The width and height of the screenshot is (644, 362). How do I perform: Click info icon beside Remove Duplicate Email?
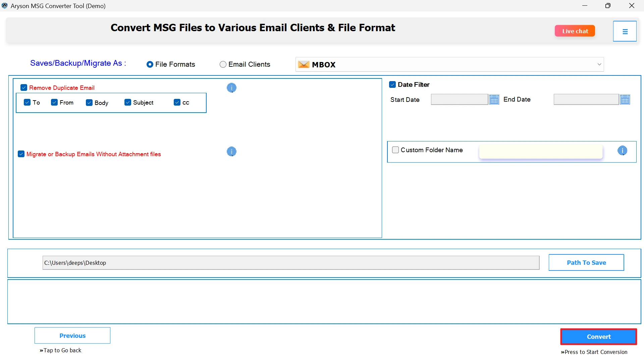pos(231,88)
